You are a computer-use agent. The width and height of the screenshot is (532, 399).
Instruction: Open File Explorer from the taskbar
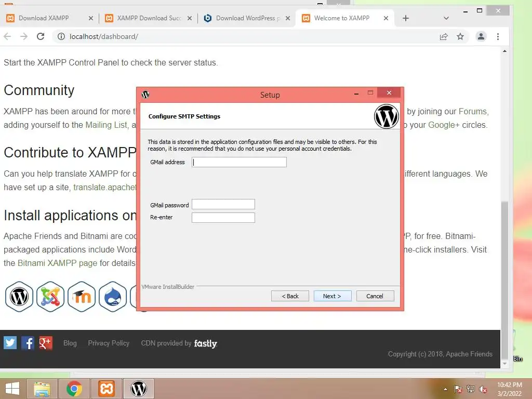point(42,389)
